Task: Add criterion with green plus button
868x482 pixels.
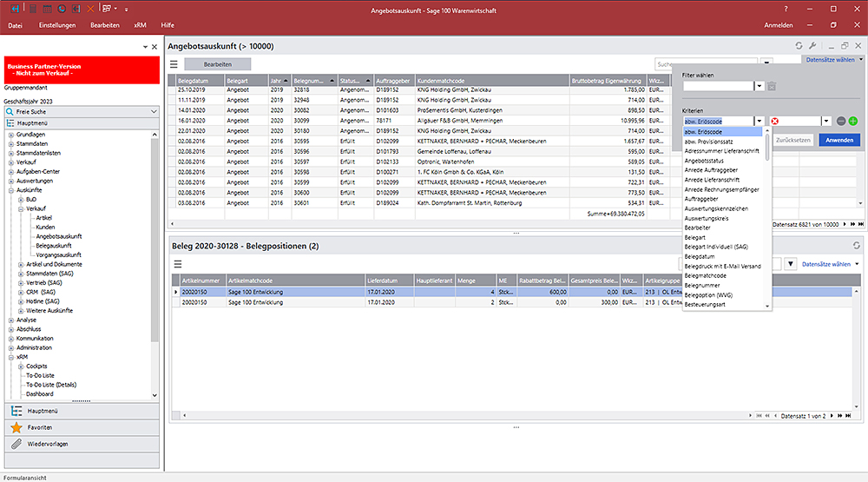Action: tap(853, 121)
